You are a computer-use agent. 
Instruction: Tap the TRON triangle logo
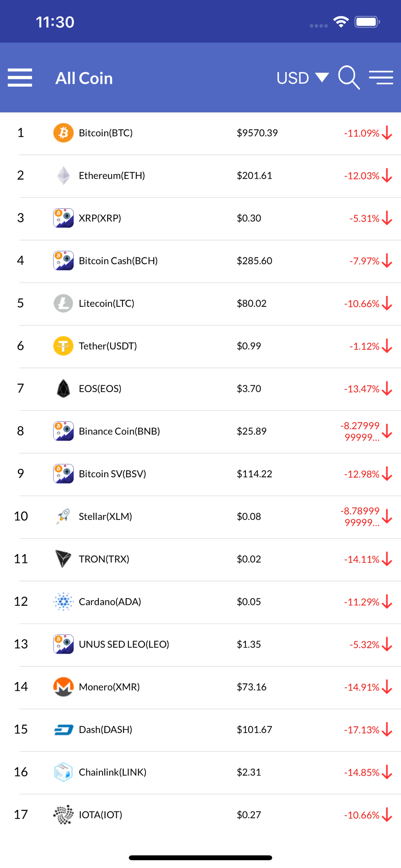pyautogui.click(x=63, y=559)
